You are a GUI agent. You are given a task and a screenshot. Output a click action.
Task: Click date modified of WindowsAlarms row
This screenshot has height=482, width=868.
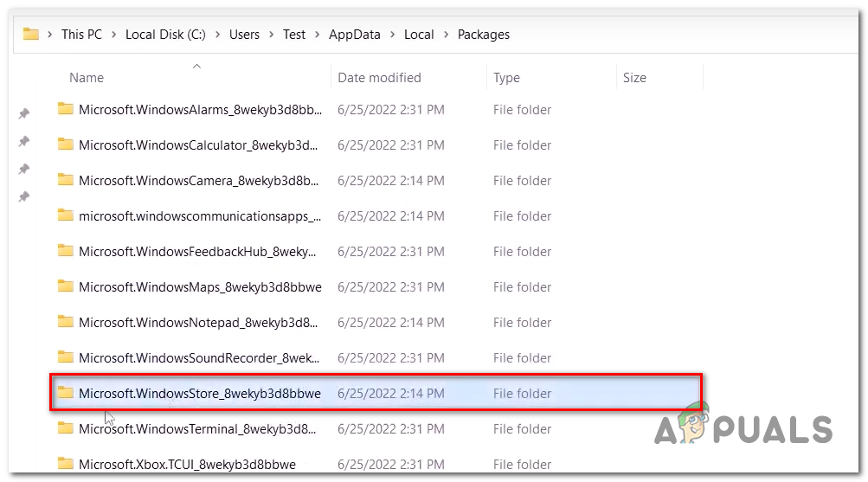pyautogui.click(x=391, y=110)
